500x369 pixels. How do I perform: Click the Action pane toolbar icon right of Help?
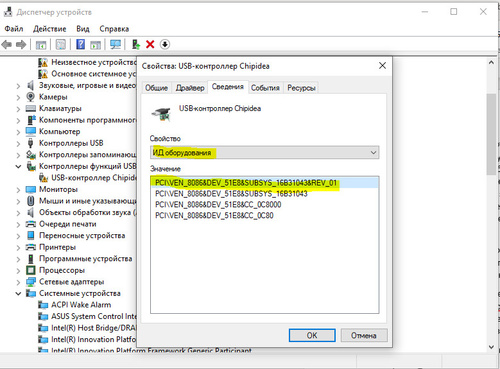point(95,44)
